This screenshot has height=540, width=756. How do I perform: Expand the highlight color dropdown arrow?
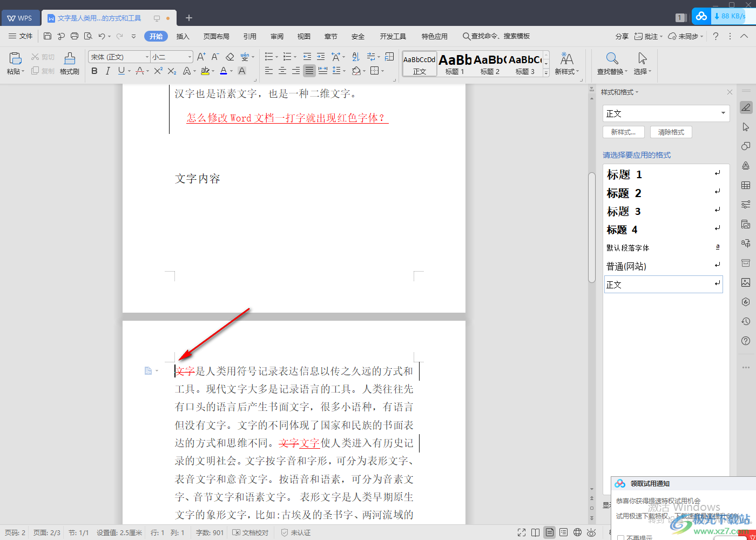[213, 71]
